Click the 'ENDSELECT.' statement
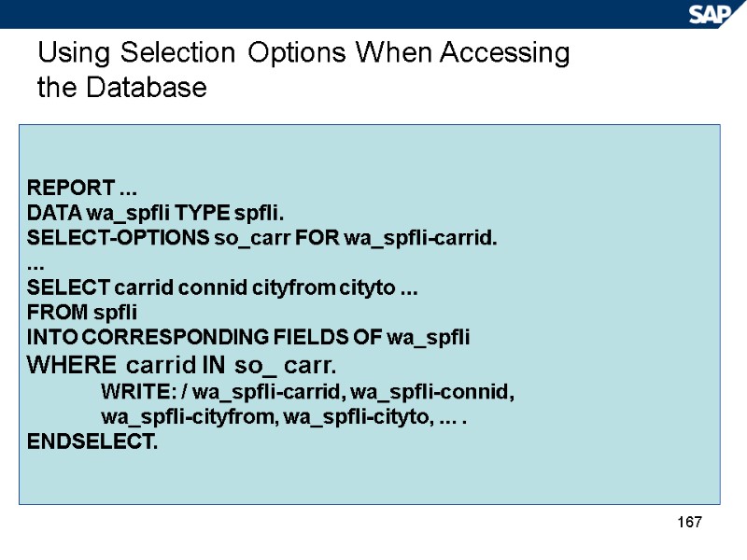This screenshot has width=747, height=560. coord(93,441)
